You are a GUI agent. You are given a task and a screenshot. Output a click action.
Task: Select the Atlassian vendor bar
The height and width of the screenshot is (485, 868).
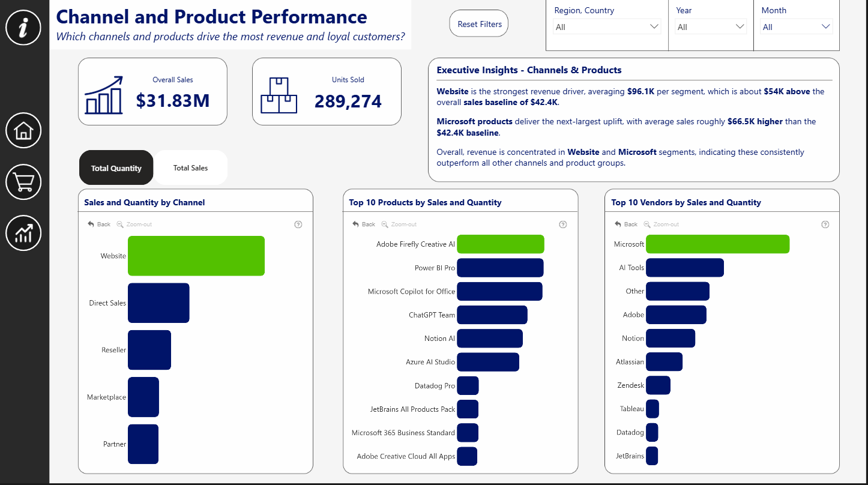coord(664,362)
